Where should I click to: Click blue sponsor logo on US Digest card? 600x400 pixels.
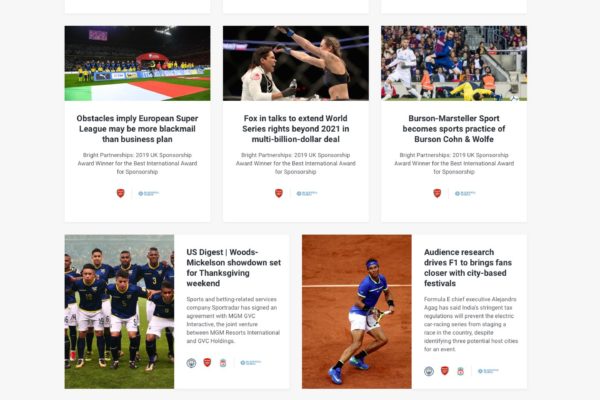pos(251,362)
